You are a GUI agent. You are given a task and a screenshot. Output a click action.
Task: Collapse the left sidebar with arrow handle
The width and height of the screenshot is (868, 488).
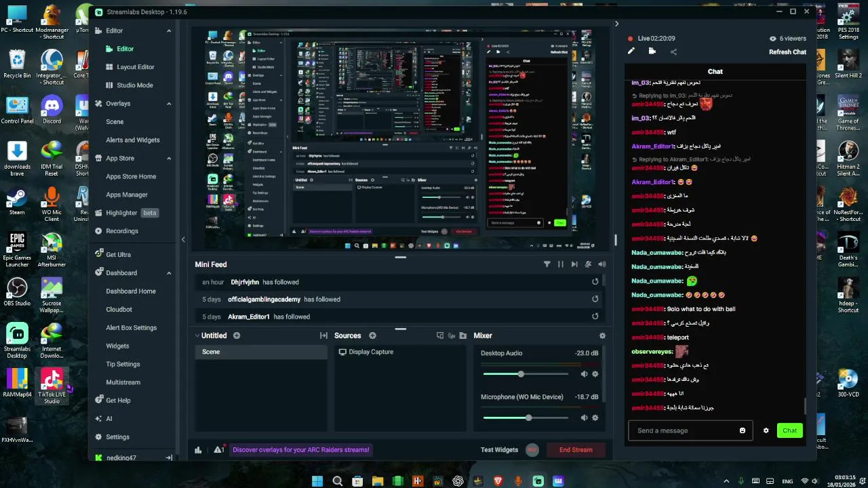coord(183,239)
